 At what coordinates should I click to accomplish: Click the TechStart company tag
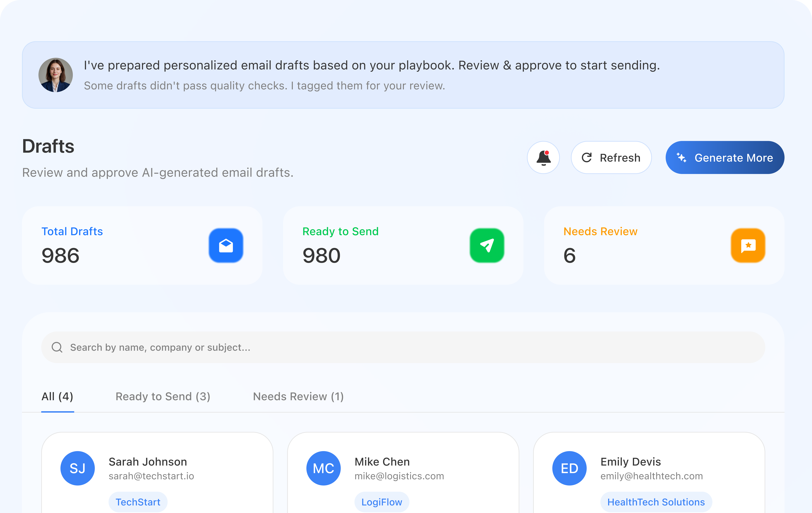click(x=138, y=502)
